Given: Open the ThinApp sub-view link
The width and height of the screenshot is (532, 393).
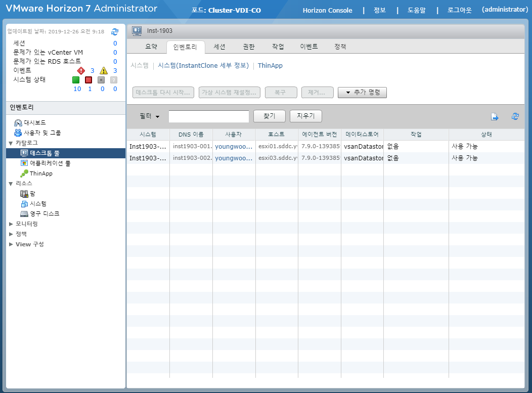Looking at the screenshot, I should point(270,66).
